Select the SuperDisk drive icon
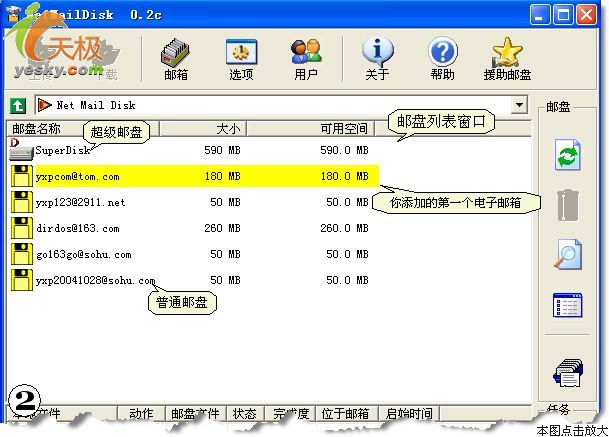This screenshot has width=609, height=437. coord(21,150)
